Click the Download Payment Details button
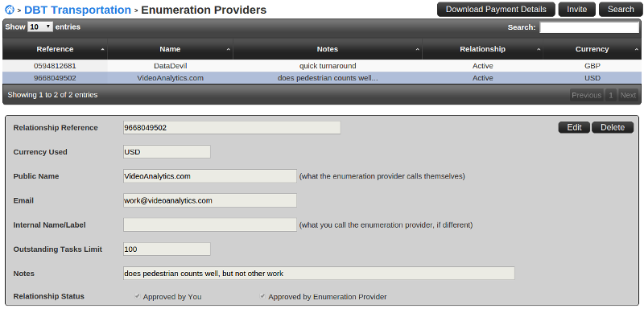Viewport: 644px width, 309px height. 496,10
